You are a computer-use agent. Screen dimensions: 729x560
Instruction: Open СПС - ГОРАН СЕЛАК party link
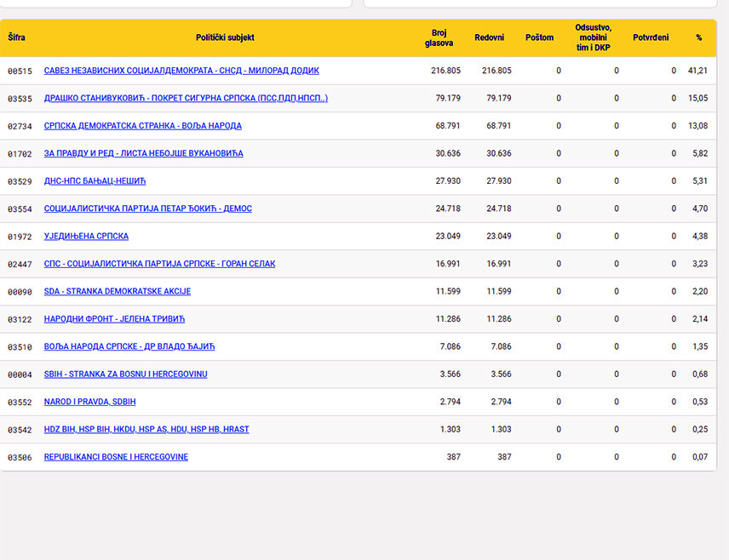coord(159,264)
